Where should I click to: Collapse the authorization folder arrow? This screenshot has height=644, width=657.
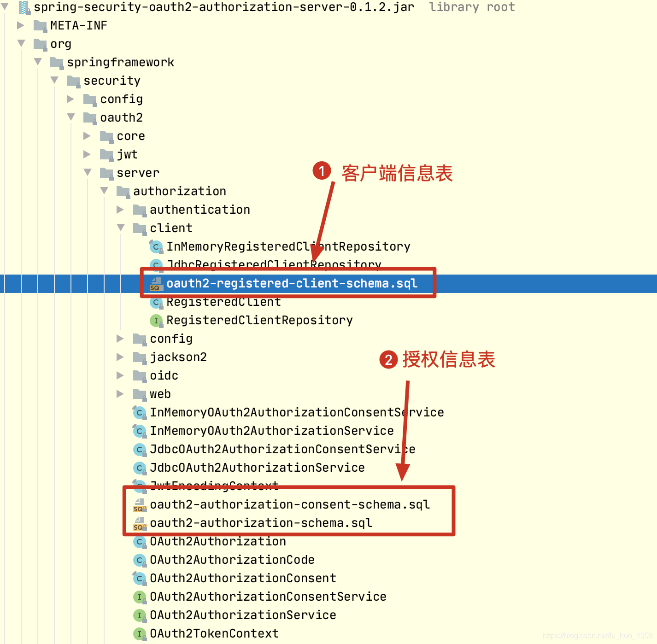click(104, 191)
